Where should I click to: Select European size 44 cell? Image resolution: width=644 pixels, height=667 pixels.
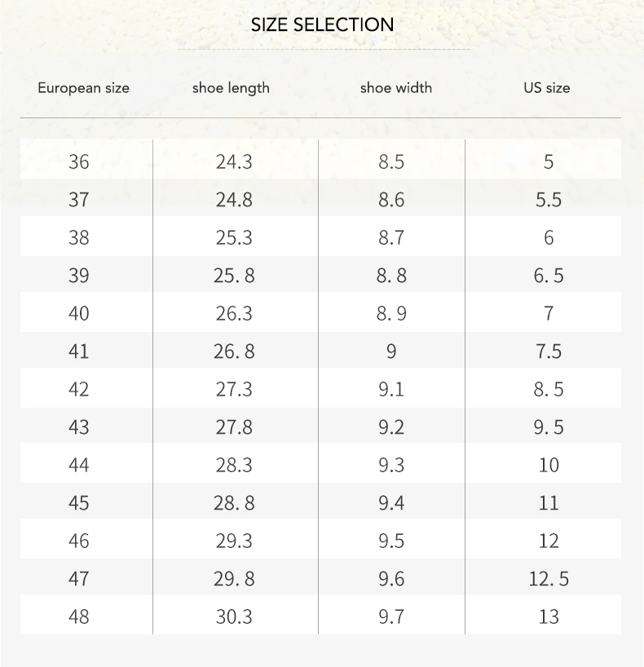tap(79, 465)
